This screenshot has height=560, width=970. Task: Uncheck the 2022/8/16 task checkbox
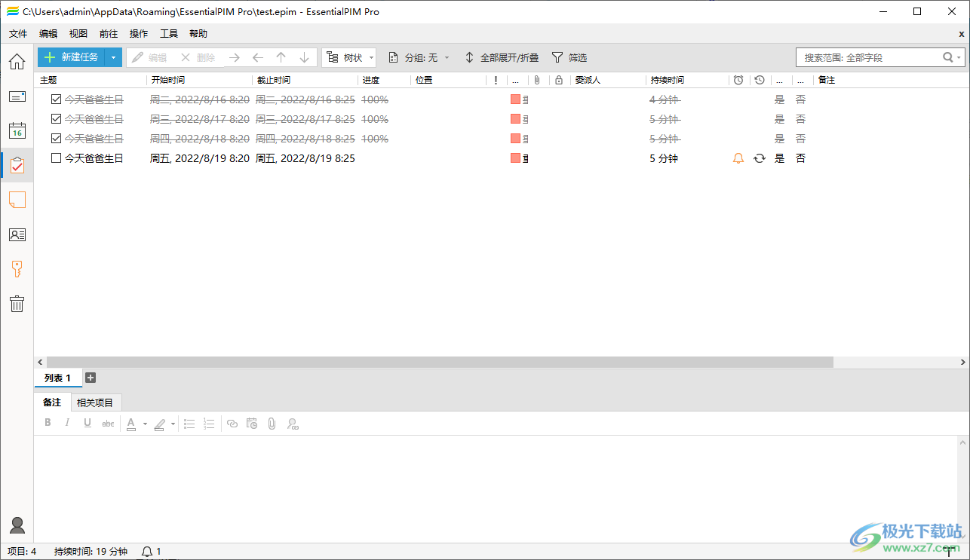pos(56,99)
